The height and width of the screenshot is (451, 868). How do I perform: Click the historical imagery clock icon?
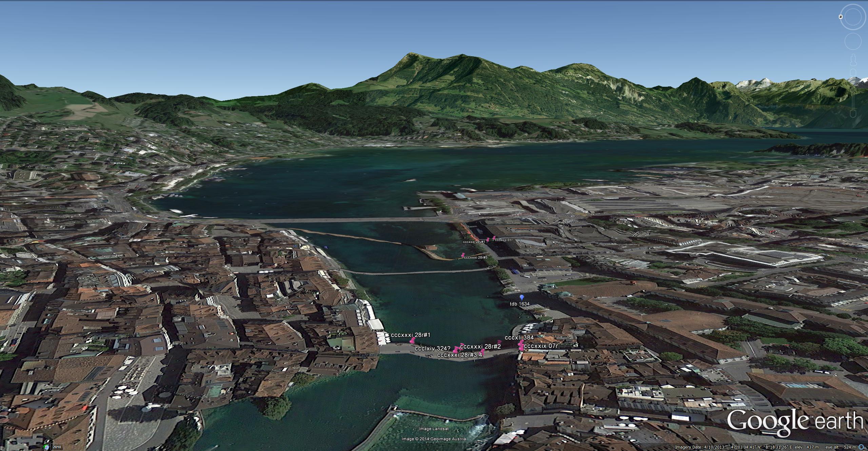tap(46, 447)
